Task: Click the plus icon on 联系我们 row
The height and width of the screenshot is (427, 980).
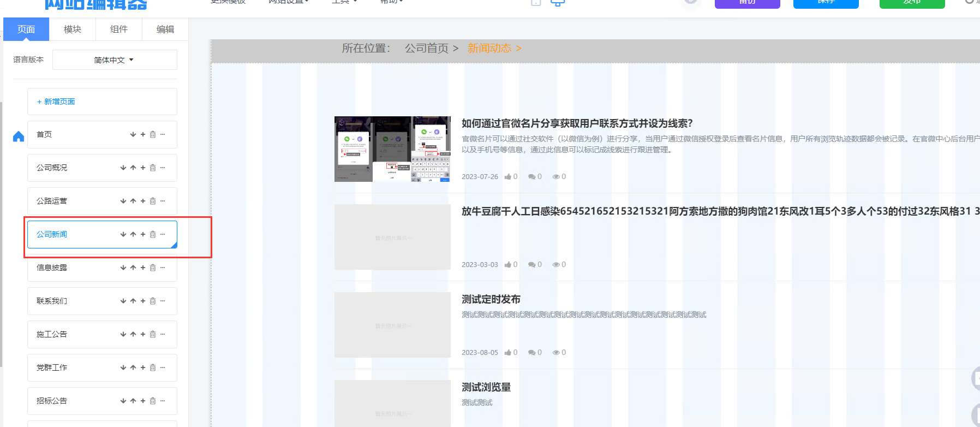Action: point(143,301)
